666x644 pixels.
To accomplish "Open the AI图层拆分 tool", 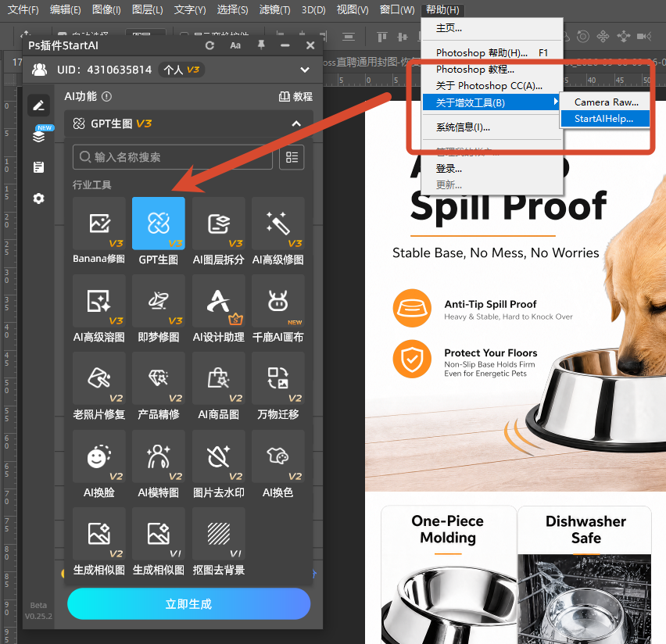I will [218, 224].
